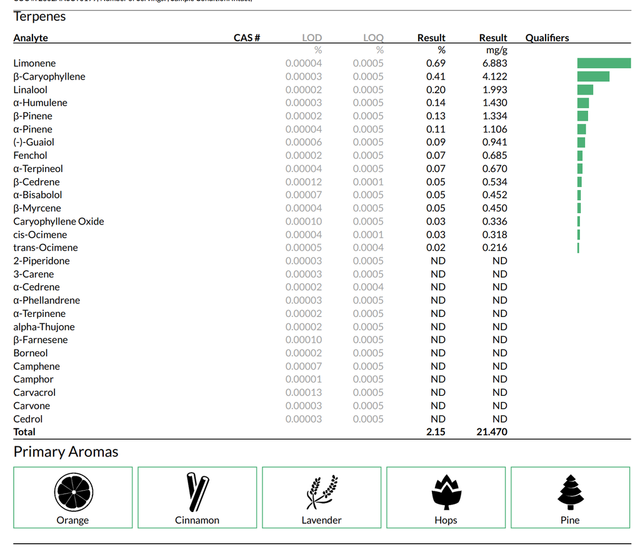Click the Orange aroma icon
The width and height of the screenshot is (640, 549).
[x=73, y=492]
